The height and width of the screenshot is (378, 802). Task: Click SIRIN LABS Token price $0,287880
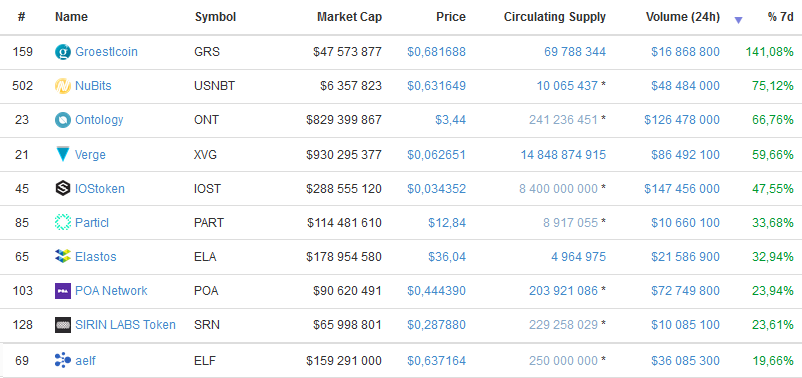pyautogui.click(x=436, y=325)
